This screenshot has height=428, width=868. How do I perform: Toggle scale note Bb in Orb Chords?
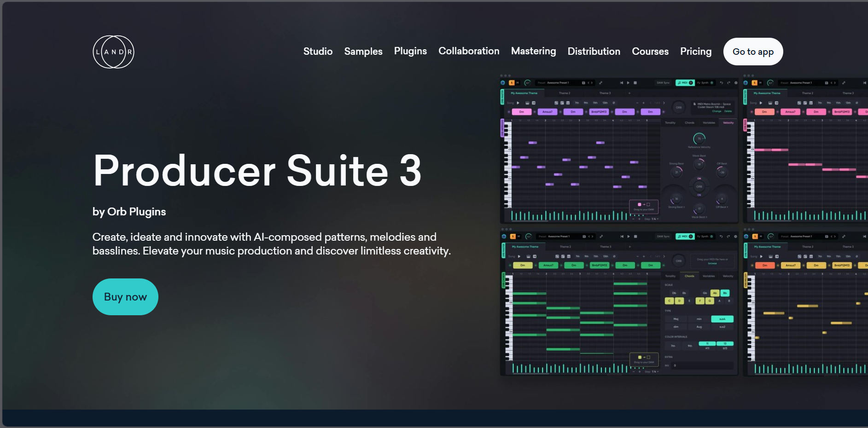click(725, 293)
